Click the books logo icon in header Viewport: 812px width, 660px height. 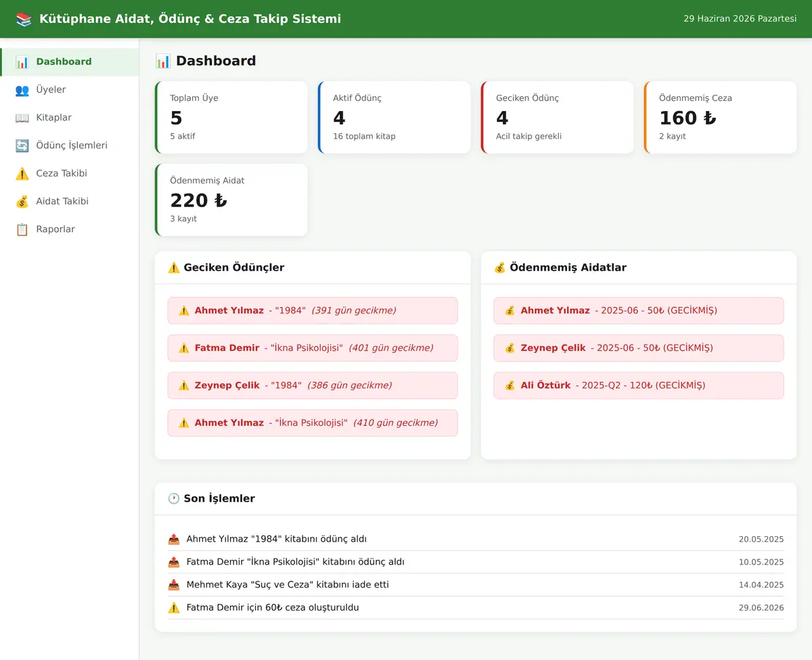pyautogui.click(x=24, y=19)
